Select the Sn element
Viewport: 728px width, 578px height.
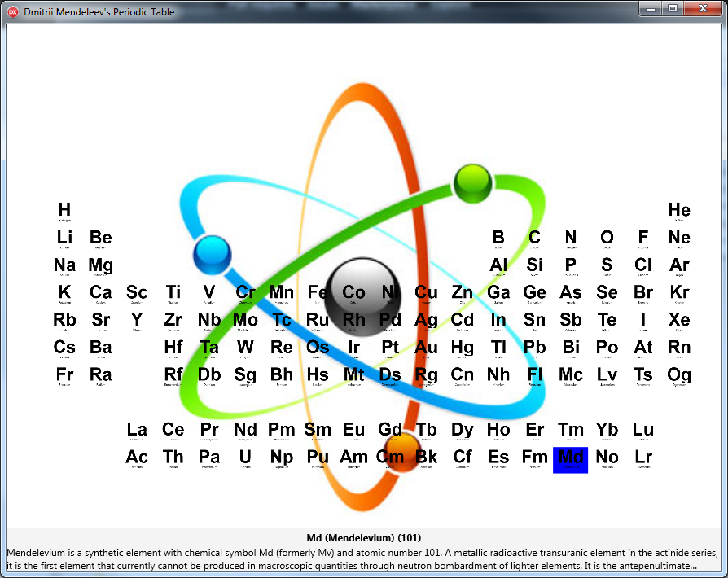pos(534,321)
